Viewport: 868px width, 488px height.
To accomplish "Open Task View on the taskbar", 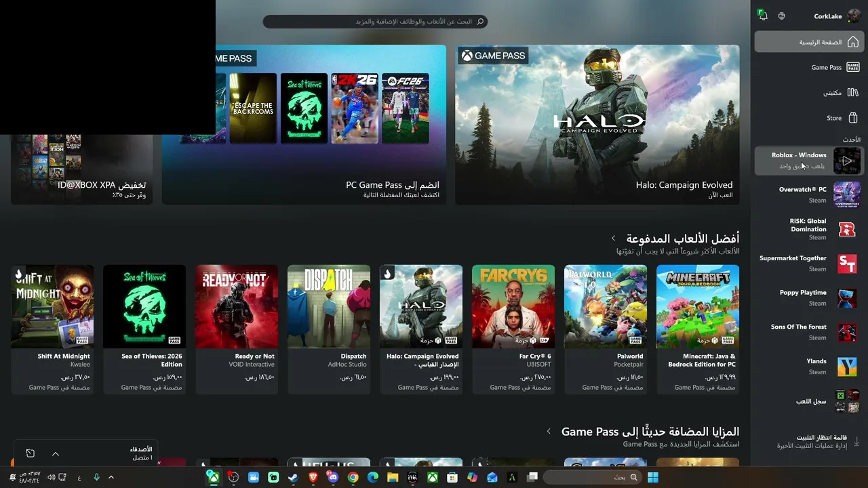I will (x=532, y=478).
